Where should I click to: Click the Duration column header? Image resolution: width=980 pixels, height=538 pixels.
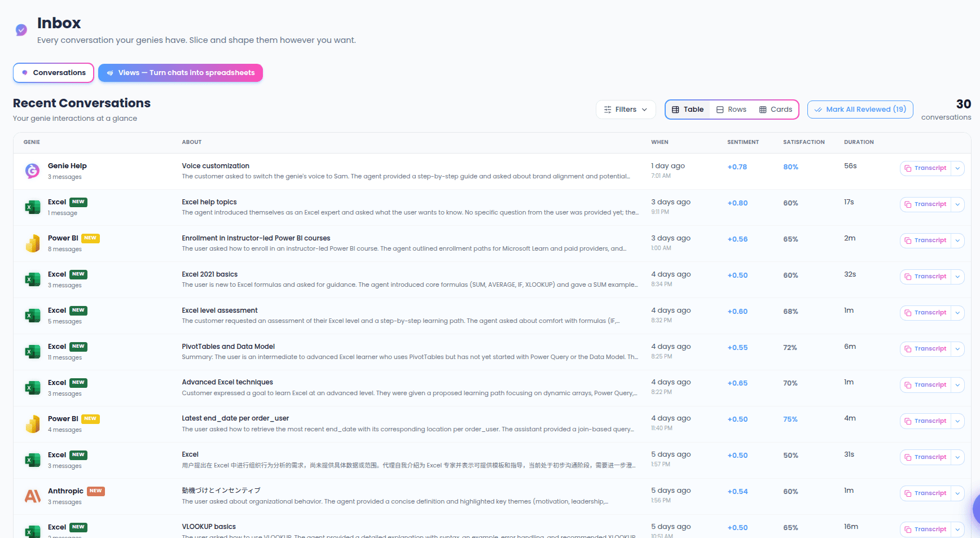(x=859, y=142)
